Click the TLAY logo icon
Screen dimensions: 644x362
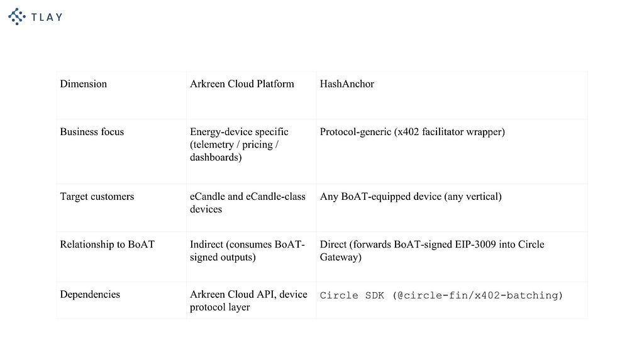coord(17,16)
